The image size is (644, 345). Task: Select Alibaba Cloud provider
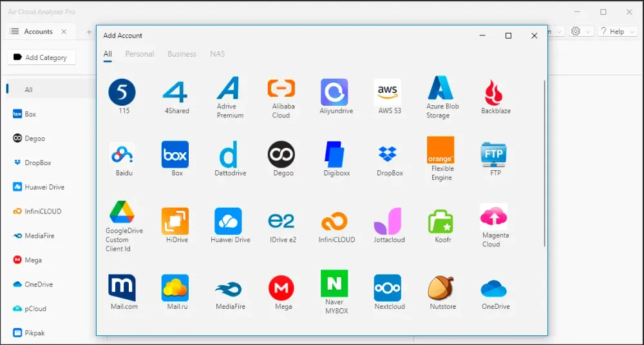[281, 88]
